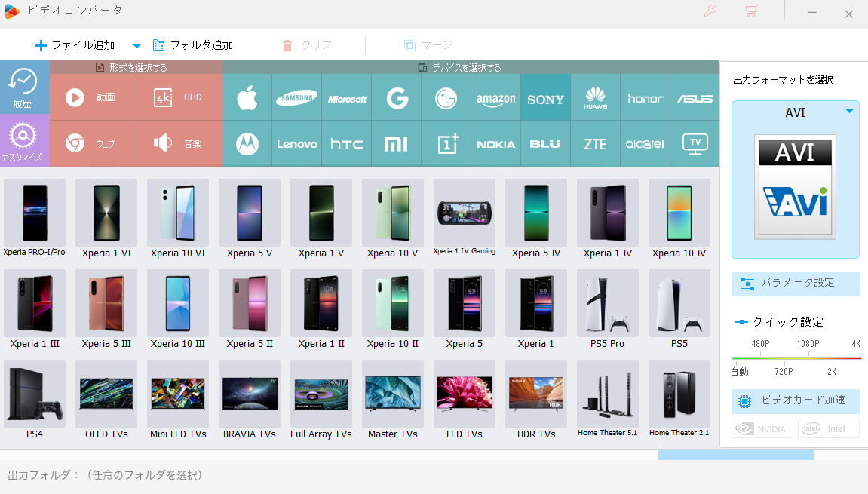Choose the Xperia 1 VI device thumbnail
The width and height of the screenshot is (868, 494).
coord(106,219)
